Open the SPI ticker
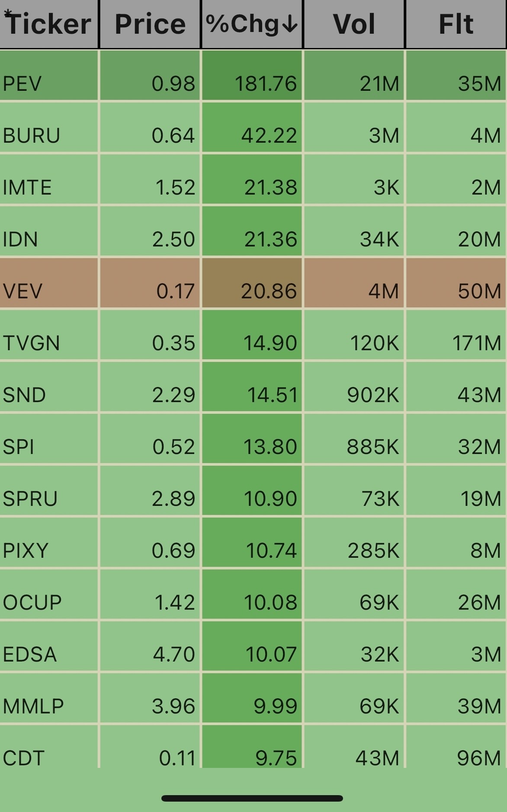Image resolution: width=507 pixels, height=812 pixels. 19,447
